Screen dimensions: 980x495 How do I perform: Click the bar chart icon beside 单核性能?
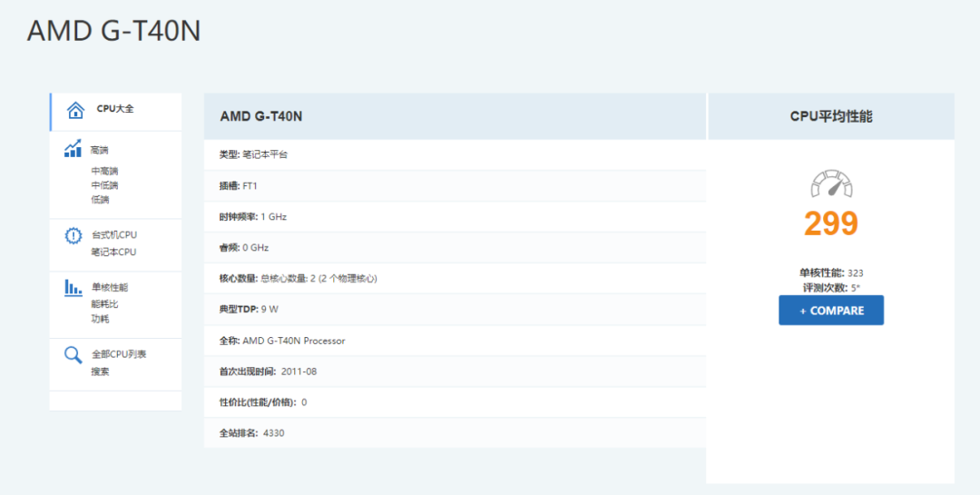pos(73,288)
